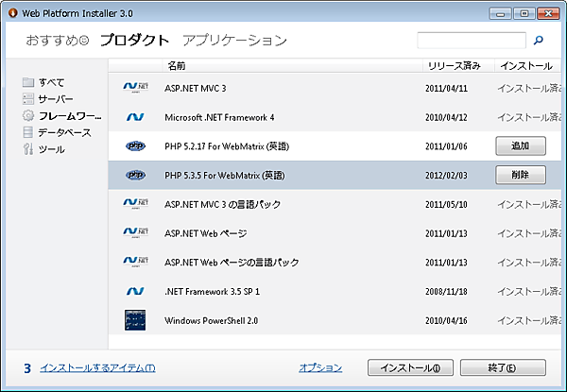Click the ASP.NET Web ページ icon
567x392 pixels.
tap(135, 232)
